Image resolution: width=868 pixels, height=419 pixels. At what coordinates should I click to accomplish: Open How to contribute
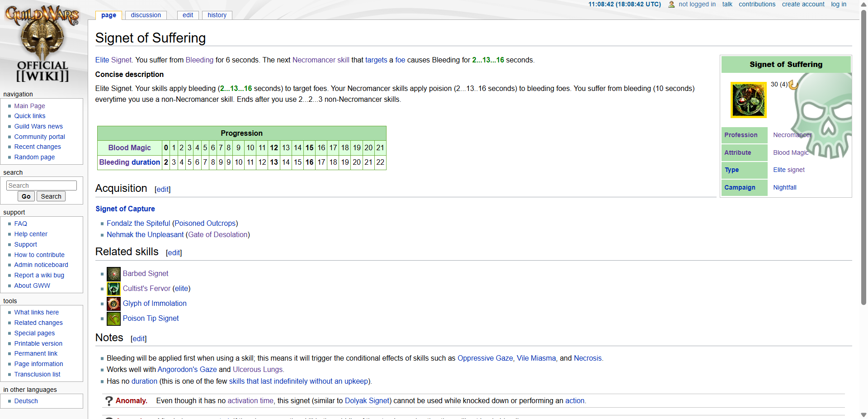click(39, 255)
